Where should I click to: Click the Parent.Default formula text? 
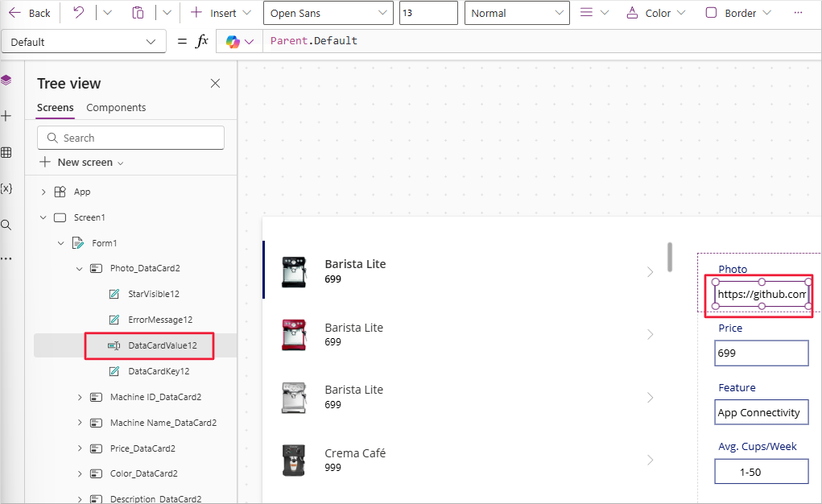tap(313, 41)
